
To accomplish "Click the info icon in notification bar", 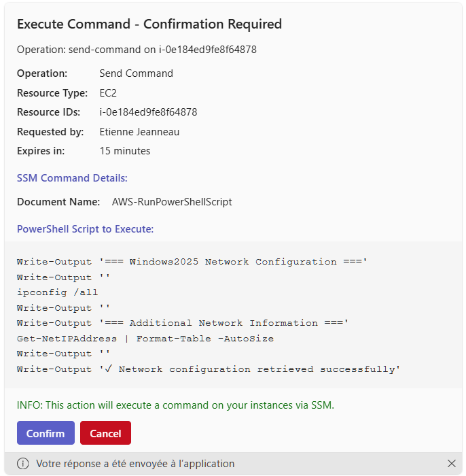I will click(23, 464).
